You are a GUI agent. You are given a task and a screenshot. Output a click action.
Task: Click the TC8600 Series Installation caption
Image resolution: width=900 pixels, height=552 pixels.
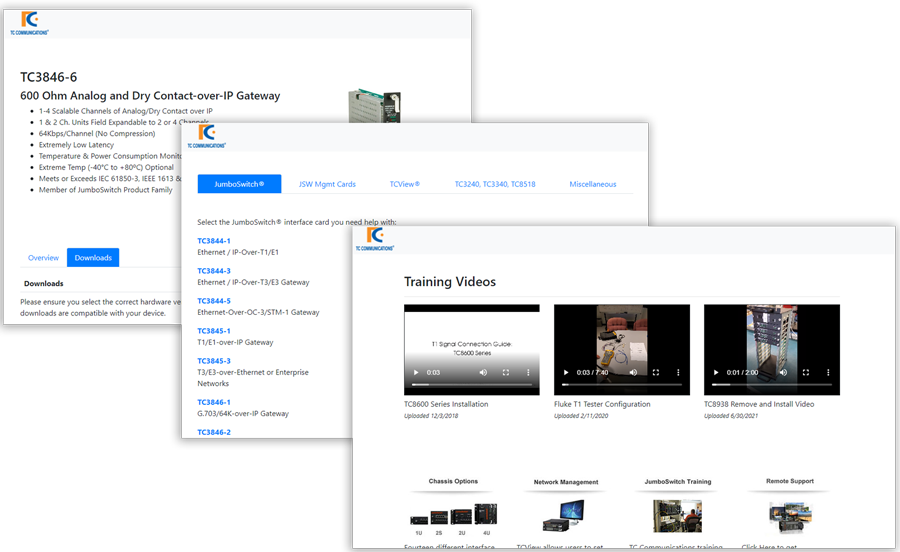(446, 404)
